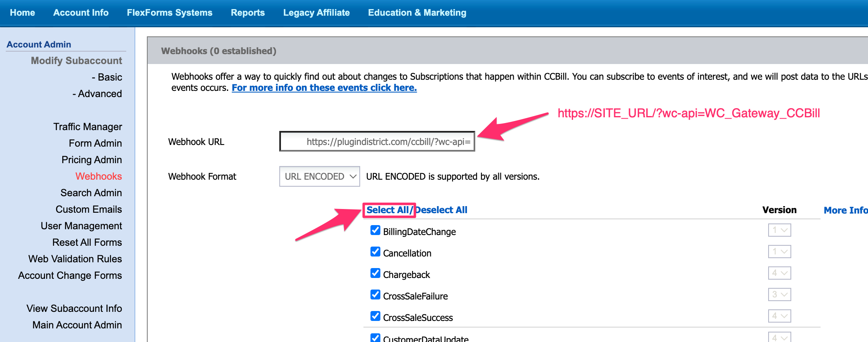Open Form Admin in the sidebar
868x342 pixels.
(x=95, y=143)
